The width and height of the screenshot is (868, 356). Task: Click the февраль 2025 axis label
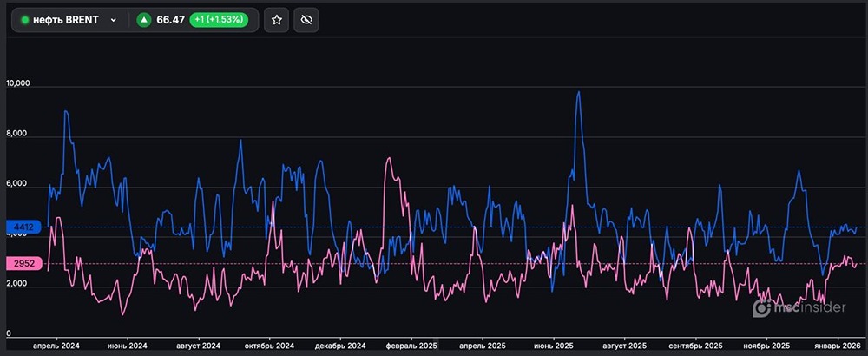411,346
